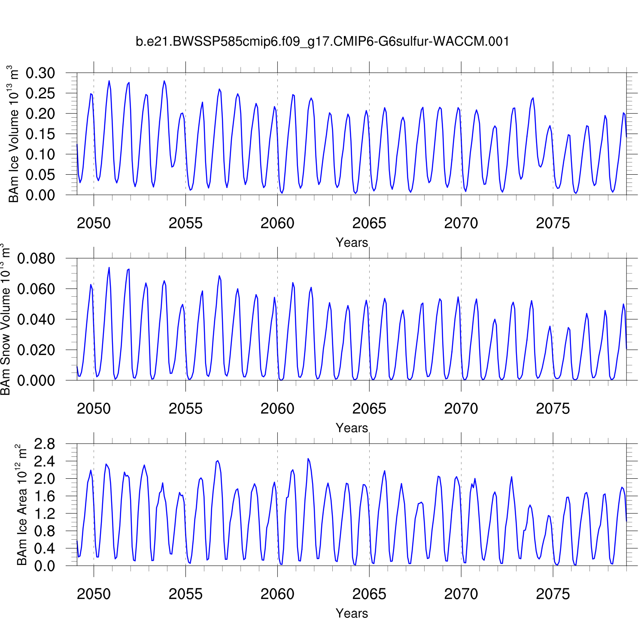Click the BAm Ice Volume y-axis label
Viewport: 644px width, 644px height.
click(13, 134)
